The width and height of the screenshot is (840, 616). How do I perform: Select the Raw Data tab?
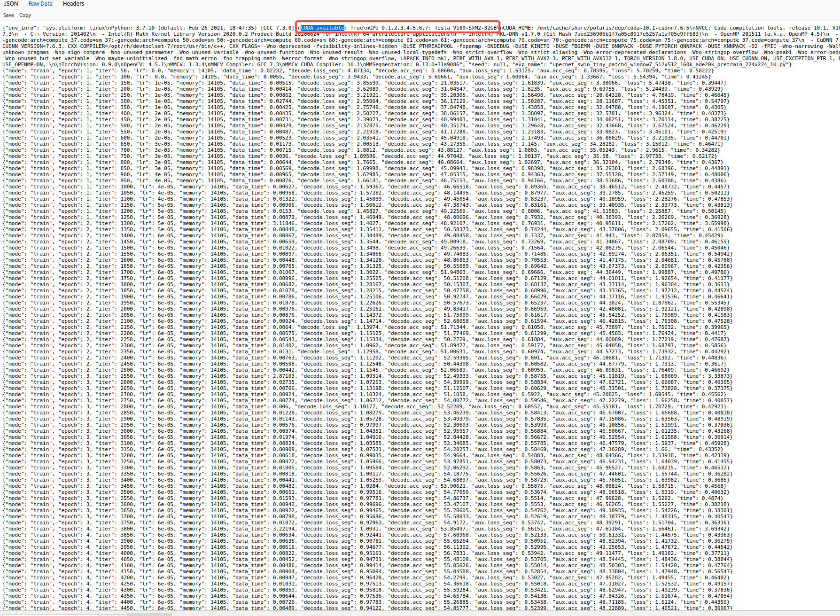point(40,4)
